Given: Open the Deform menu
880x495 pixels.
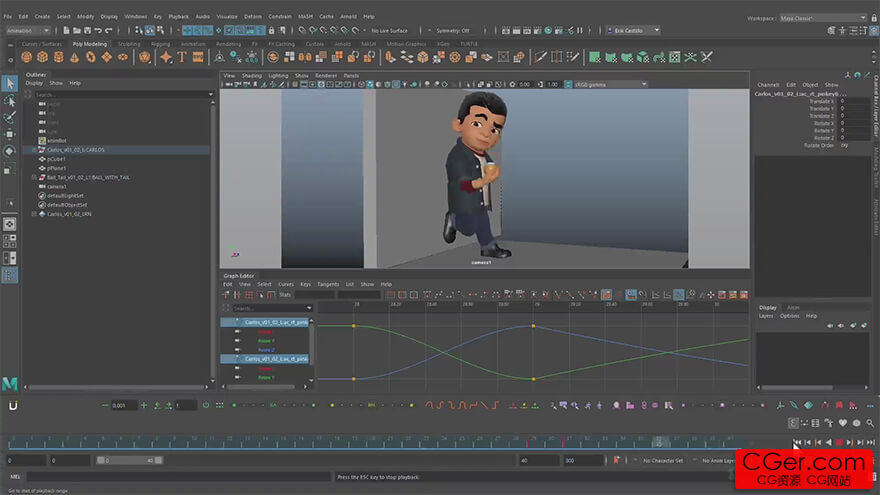Looking at the screenshot, I should click(253, 16).
